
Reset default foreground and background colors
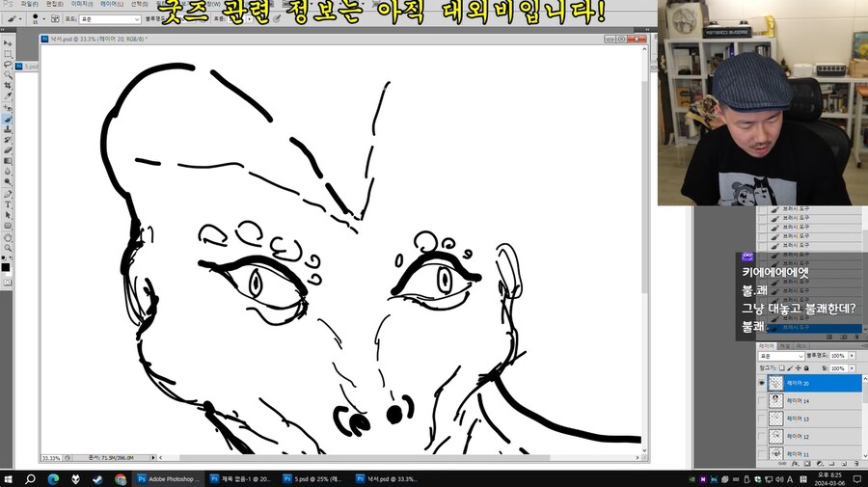coord(3,258)
